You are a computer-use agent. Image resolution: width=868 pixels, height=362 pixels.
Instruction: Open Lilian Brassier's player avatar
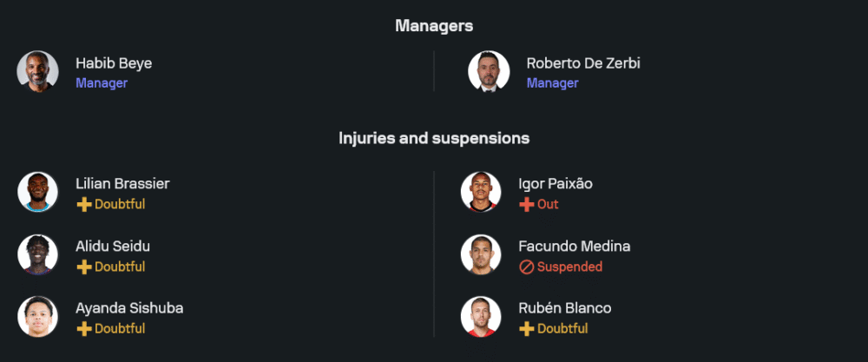37,192
